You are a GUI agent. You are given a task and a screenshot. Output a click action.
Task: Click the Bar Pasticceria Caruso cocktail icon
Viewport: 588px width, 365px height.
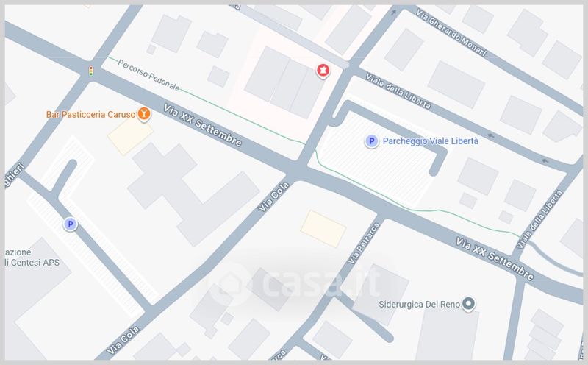coord(143,113)
